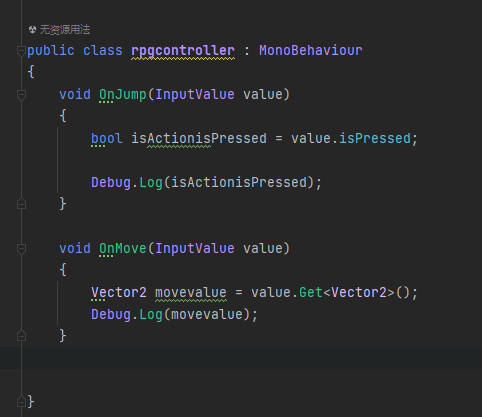Click 'isActionisPressed' inside Debug.Log call
The image size is (482, 417).
pyautogui.click(x=239, y=183)
